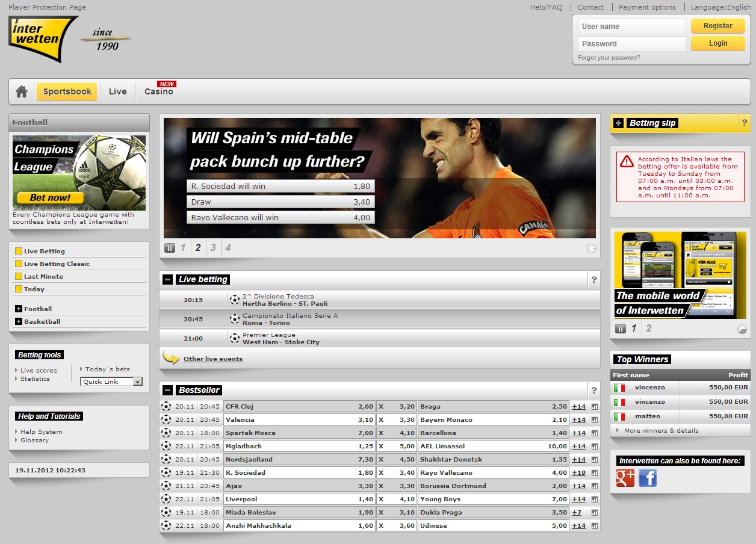Expand the Betting slip panel
Image resolution: width=756 pixels, height=544 pixels.
pos(618,123)
